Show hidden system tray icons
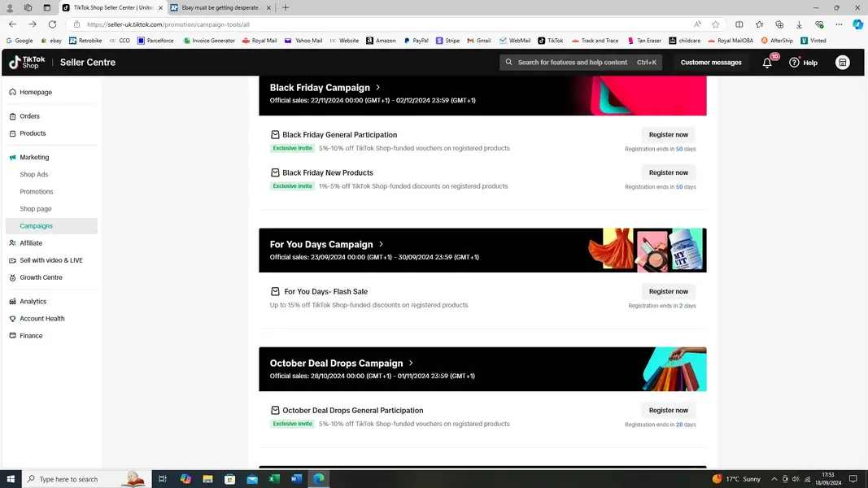 (774, 479)
